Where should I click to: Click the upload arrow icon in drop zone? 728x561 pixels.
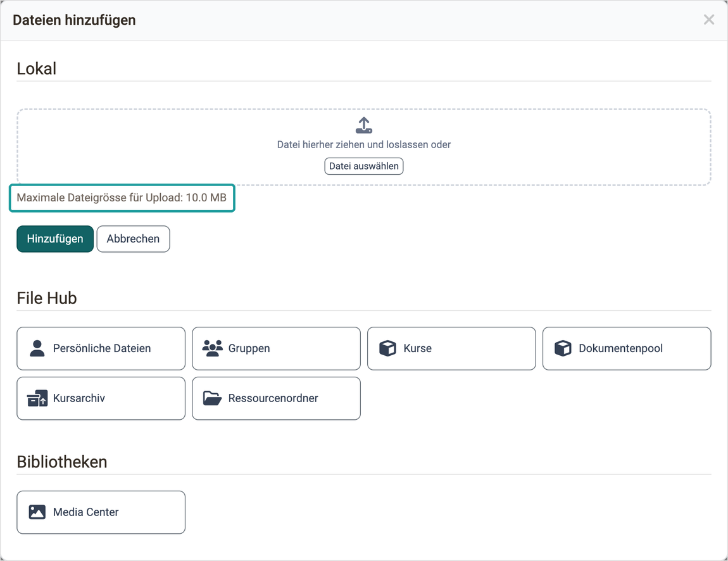[364, 125]
